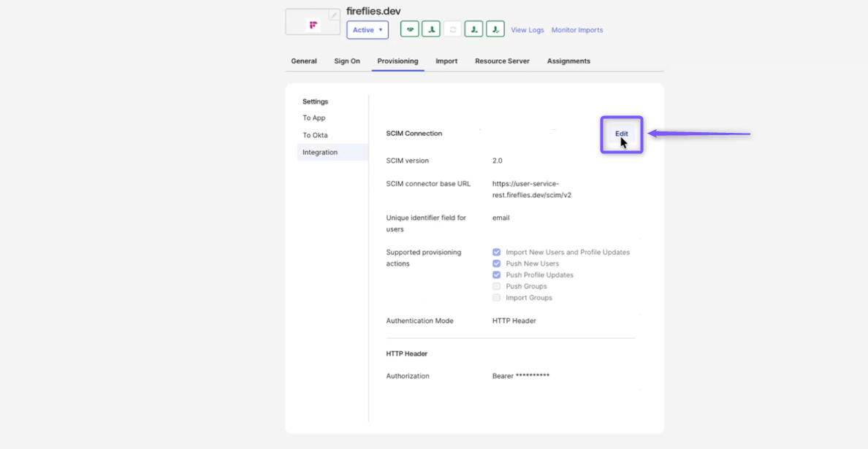Click the green provisioning person icon next to the handshake icon

[430, 29]
